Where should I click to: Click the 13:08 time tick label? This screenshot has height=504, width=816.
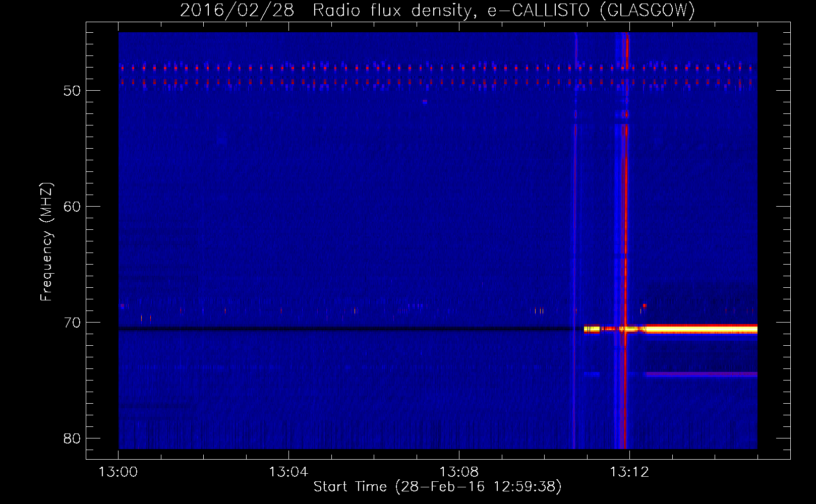point(459,472)
